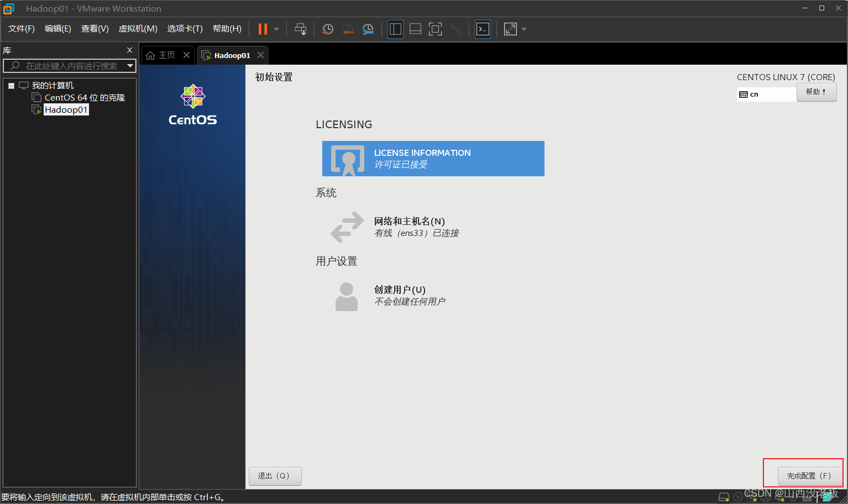Screen dimensions: 848x504
Task: Click the license certificate icon
Action: [348, 160]
